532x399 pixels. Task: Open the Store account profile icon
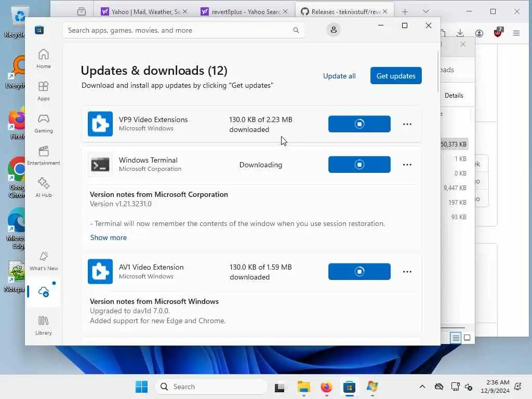pyautogui.click(x=334, y=30)
